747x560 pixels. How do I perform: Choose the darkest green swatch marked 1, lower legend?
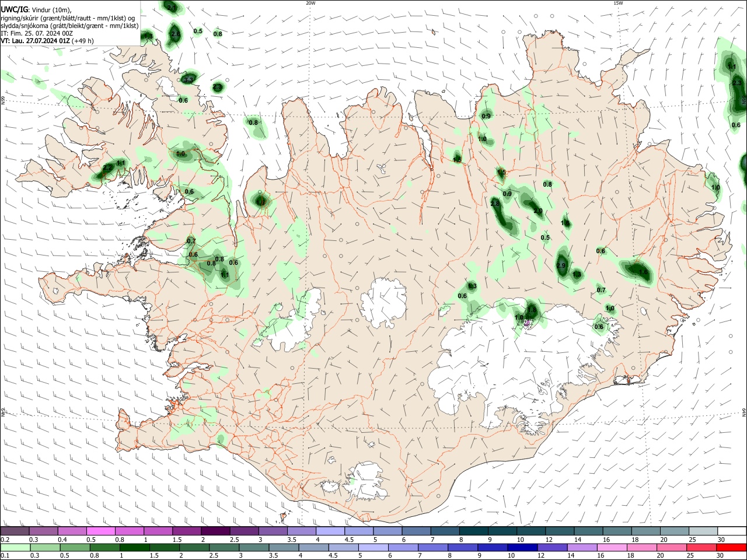coord(134,548)
